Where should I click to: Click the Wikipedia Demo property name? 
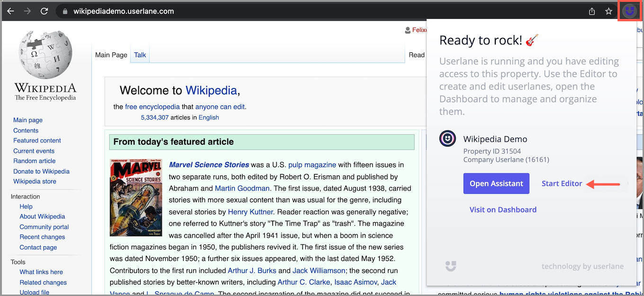(x=495, y=139)
